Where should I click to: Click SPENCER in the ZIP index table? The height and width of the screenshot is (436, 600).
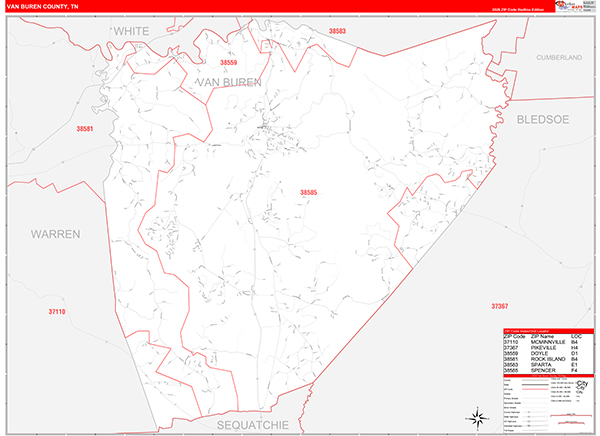[x=543, y=371]
